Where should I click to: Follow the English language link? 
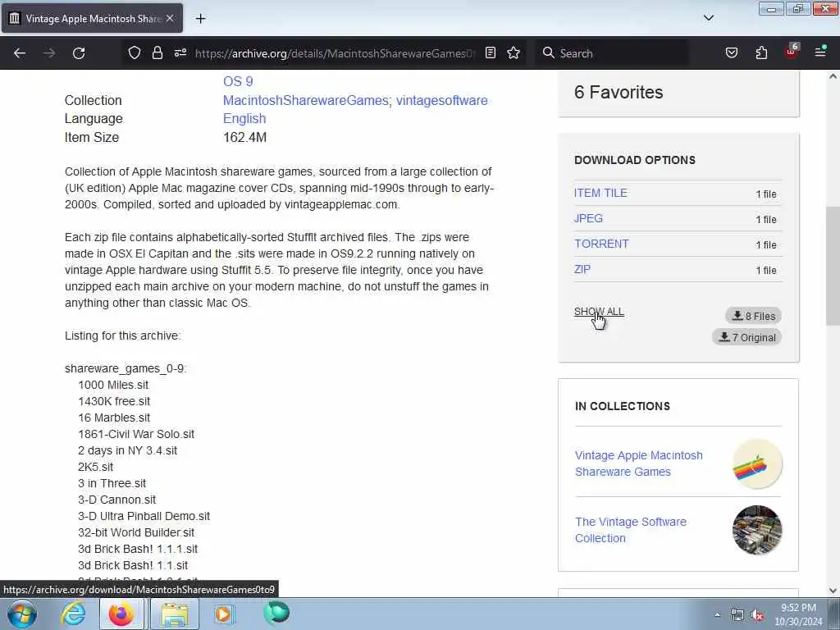click(x=244, y=118)
